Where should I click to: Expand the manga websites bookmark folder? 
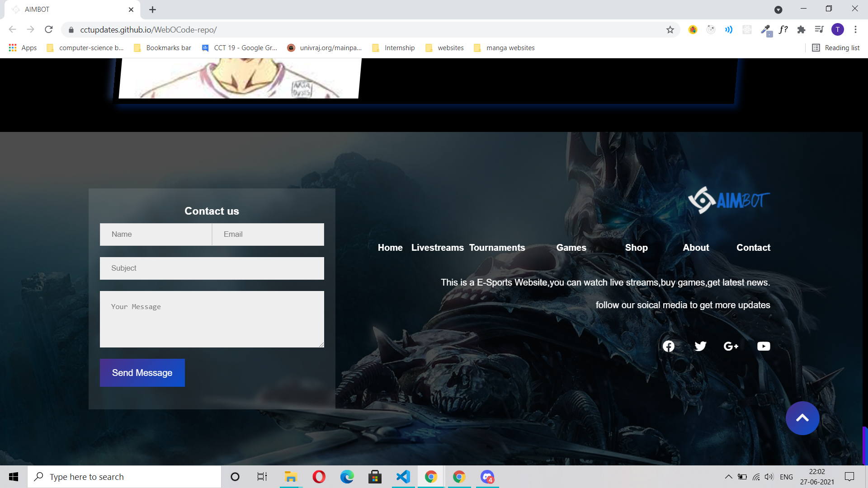pos(504,48)
